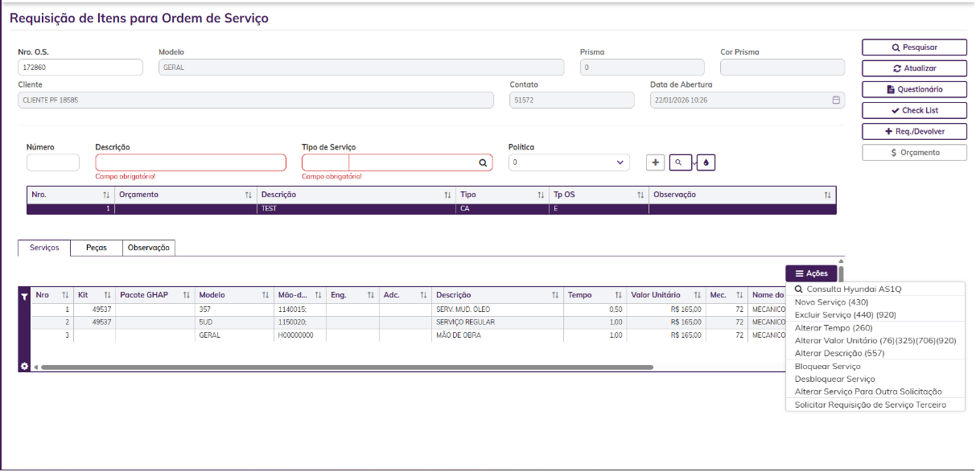Open the calendar icon in Data de Abertura
The width and height of the screenshot is (980, 472).
(x=836, y=101)
